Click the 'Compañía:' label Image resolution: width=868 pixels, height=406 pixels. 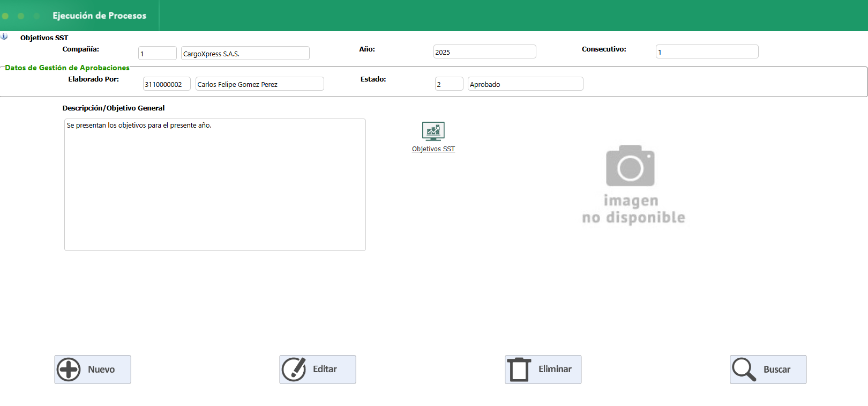pyautogui.click(x=81, y=49)
